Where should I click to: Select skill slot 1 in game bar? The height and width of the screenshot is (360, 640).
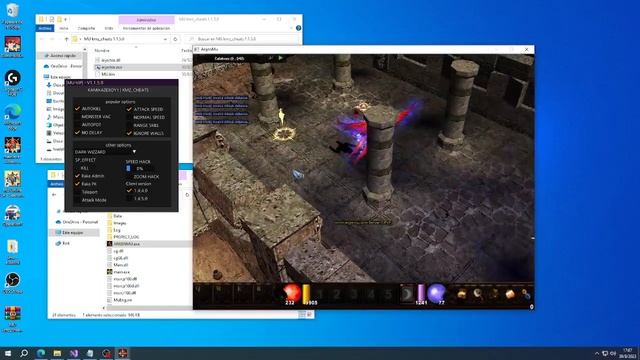321,294
